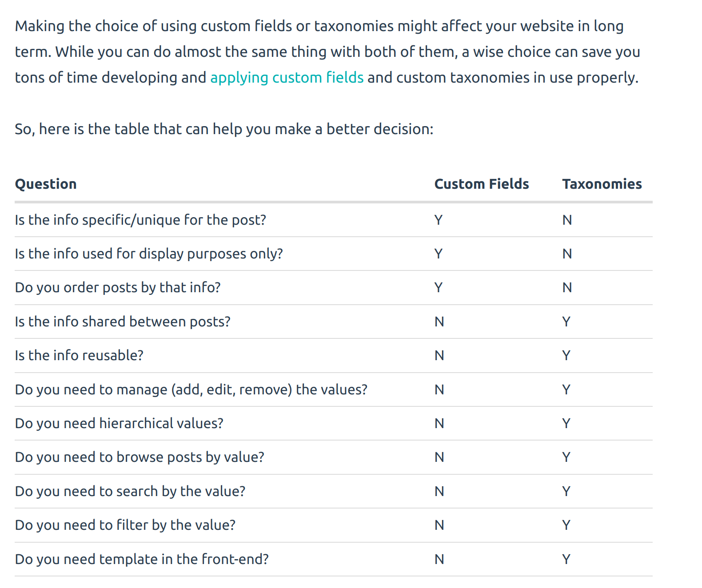Click "So, here is the table" sentence
Screen dimensions: 702x588
point(224,129)
